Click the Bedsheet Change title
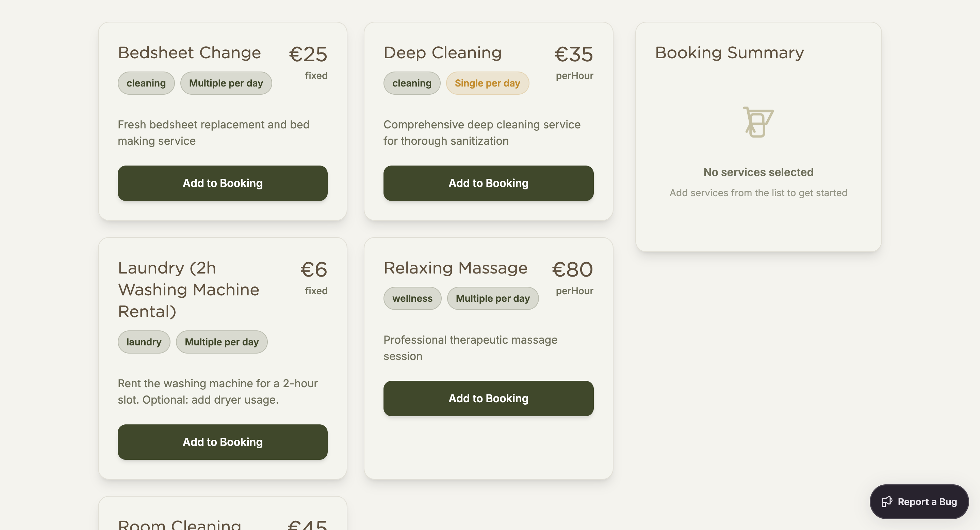 [190, 52]
